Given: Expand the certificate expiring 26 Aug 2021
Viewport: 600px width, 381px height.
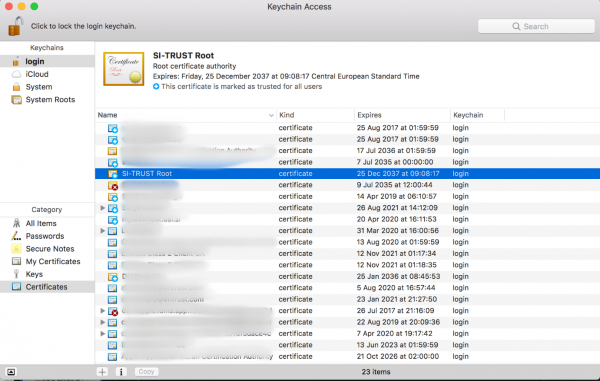Looking at the screenshot, I should click(x=102, y=208).
